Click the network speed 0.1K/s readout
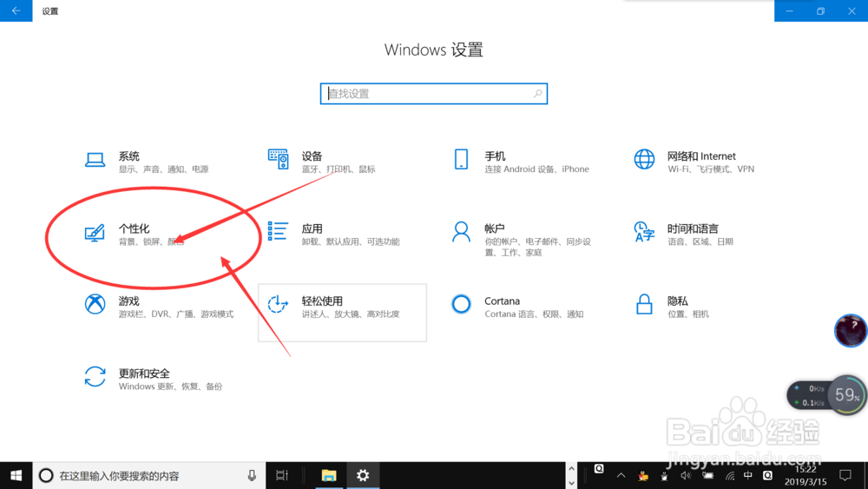This screenshot has width=868, height=489. point(812,403)
